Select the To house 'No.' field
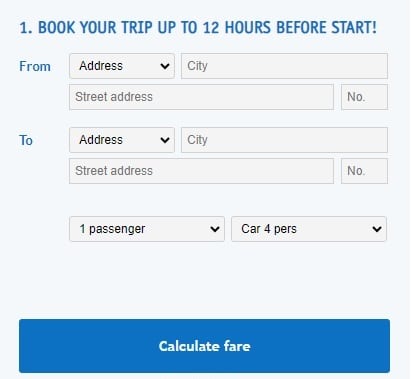 tap(364, 171)
